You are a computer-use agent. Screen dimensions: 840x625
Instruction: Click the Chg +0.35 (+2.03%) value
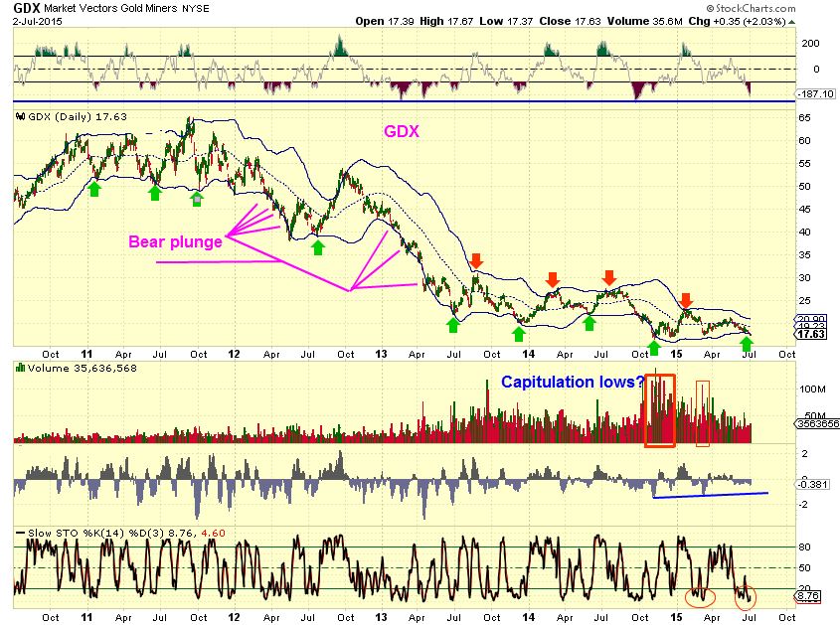738,22
